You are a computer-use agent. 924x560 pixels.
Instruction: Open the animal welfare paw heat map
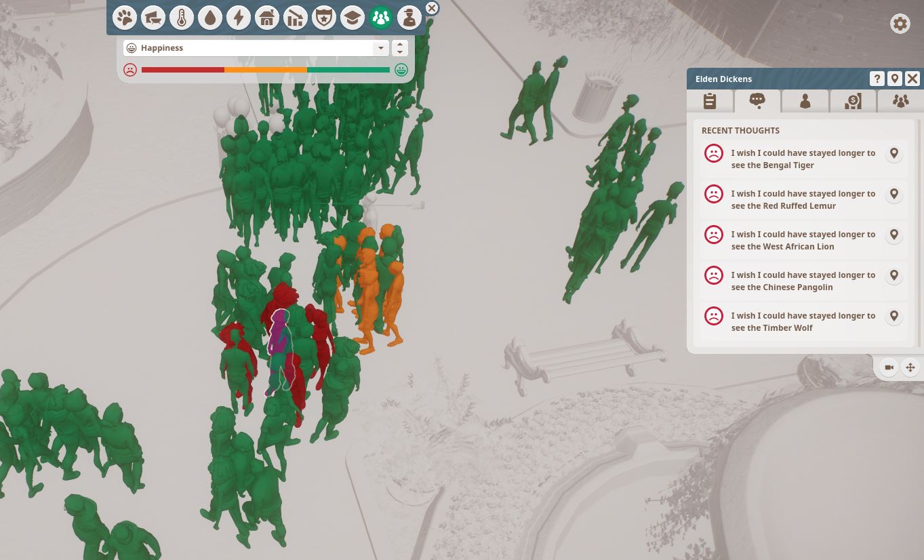click(125, 18)
